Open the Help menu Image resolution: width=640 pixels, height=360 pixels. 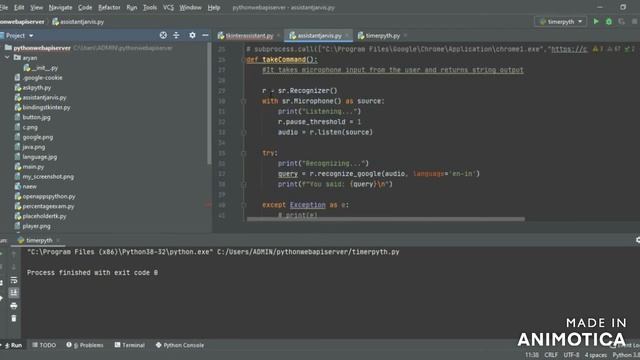(x=214, y=7)
